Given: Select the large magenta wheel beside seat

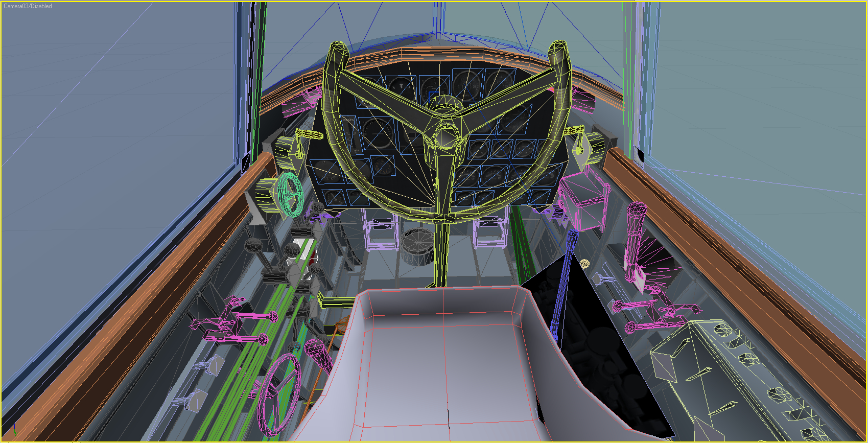Looking at the screenshot, I should 279,394.
